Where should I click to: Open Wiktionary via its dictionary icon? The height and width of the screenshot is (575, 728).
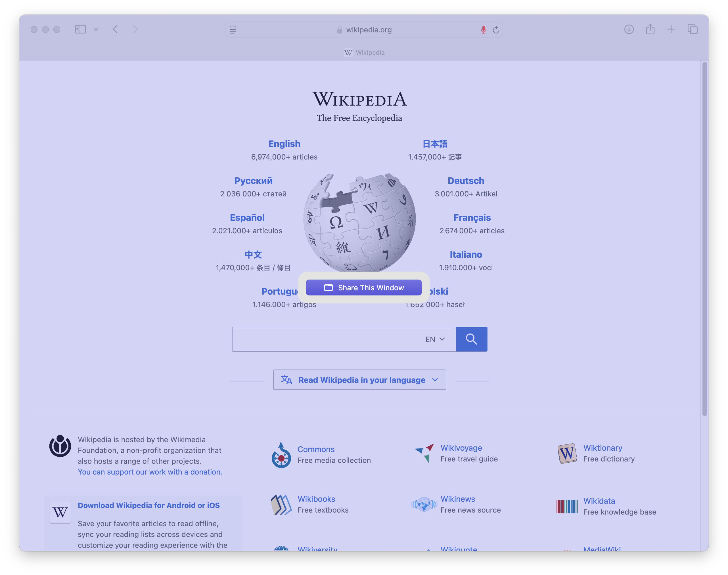(567, 454)
